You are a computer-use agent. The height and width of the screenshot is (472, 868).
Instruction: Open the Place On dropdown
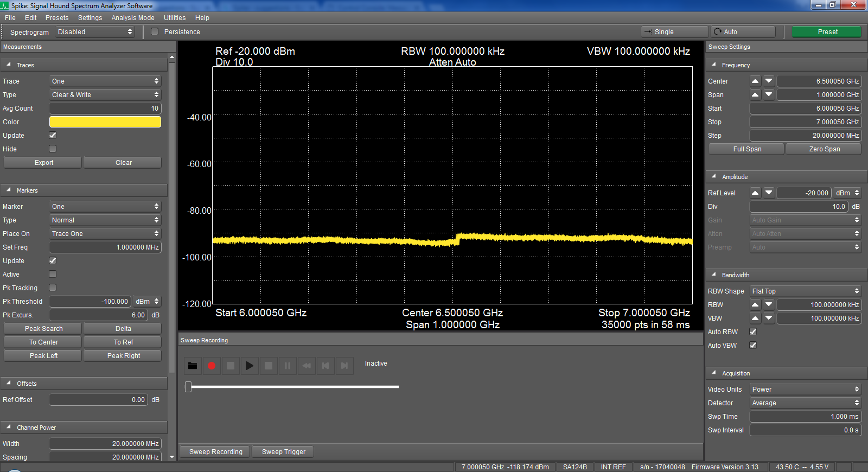pyautogui.click(x=105, y=233)
